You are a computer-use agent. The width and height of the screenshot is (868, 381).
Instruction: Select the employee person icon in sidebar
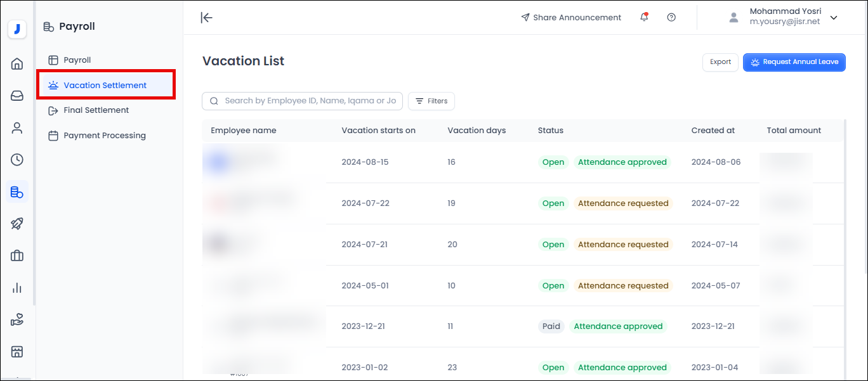(17, 128)
